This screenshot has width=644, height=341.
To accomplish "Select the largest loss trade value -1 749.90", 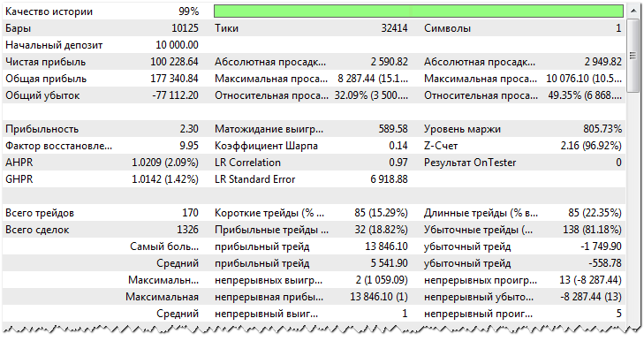I will [x=601, y=246].
